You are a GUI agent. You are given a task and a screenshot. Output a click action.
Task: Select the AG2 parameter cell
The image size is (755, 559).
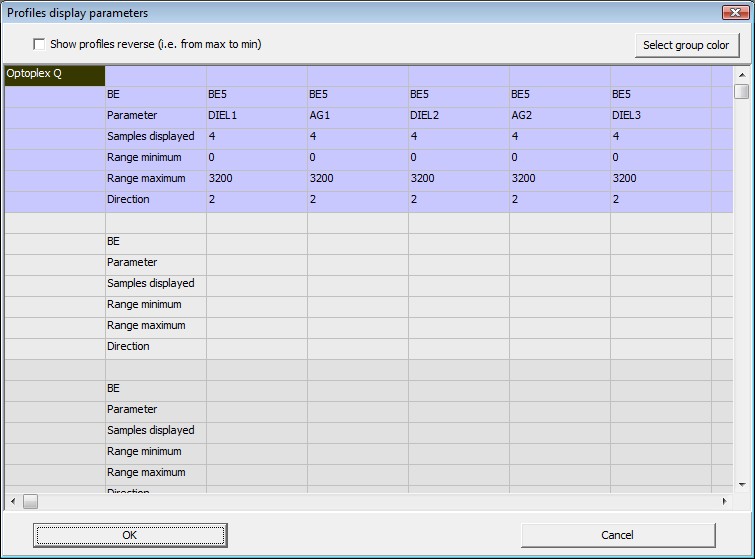(x=559, y=116)
